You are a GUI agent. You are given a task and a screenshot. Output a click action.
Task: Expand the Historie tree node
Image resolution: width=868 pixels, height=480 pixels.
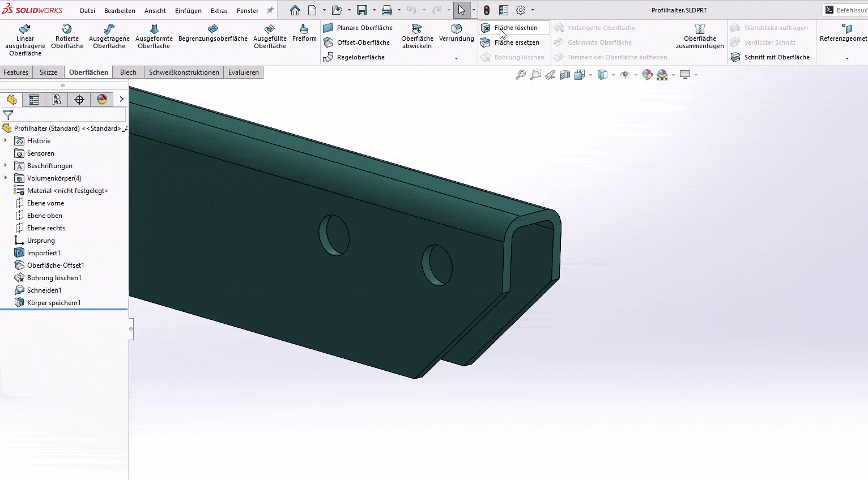(x=6, y=140)
